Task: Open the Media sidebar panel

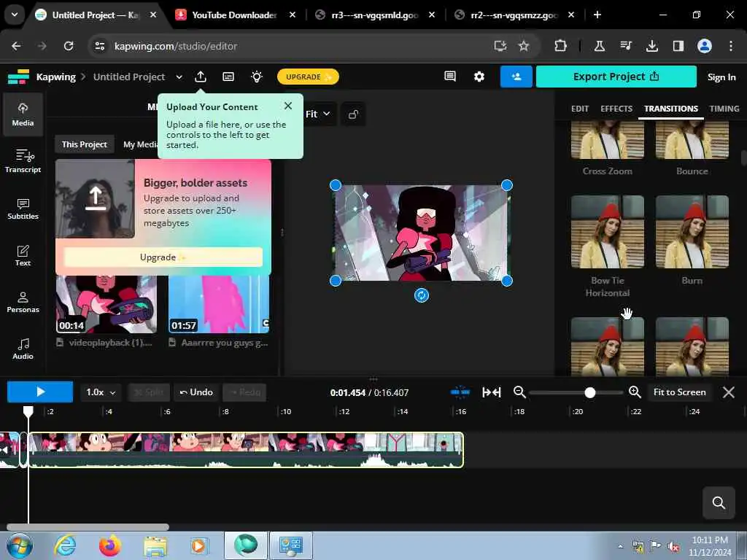Action: 23,114
